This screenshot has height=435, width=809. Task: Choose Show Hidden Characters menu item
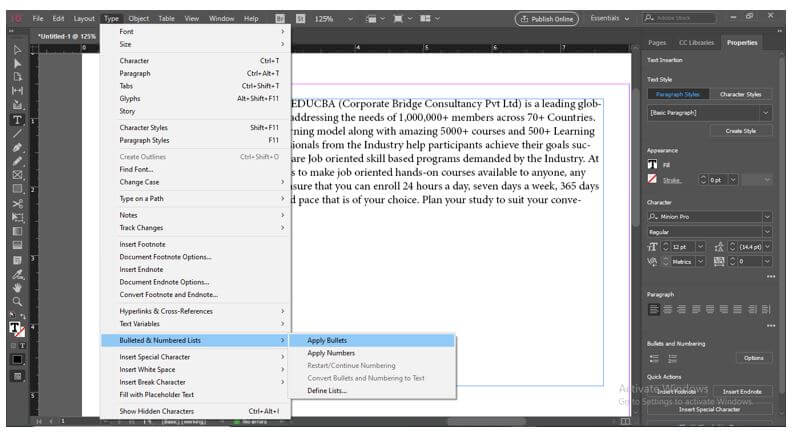196,411
